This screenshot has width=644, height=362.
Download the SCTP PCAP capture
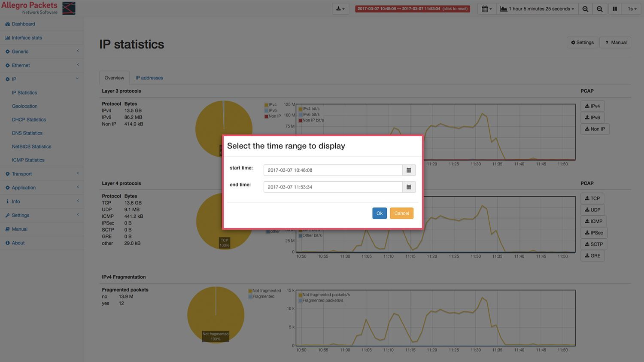(x=594, y=244)
